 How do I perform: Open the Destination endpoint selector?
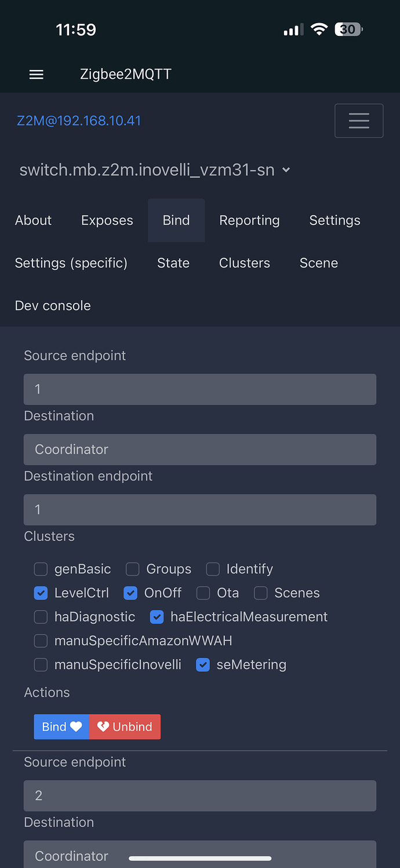click(x=200, y=510)
